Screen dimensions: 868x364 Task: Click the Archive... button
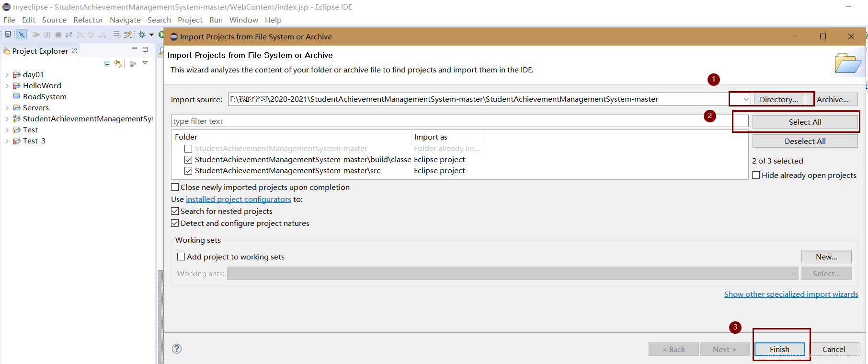pos(833,99)
